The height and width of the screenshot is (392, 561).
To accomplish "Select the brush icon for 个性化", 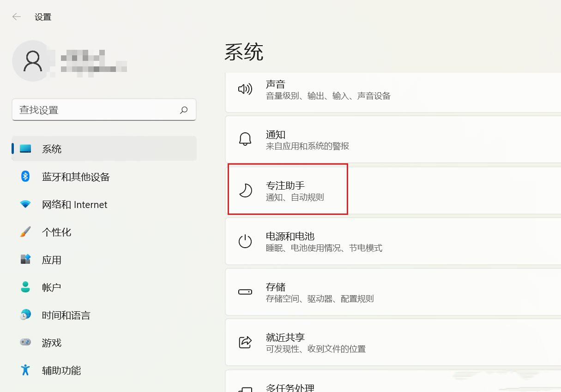I will (24, 232).
